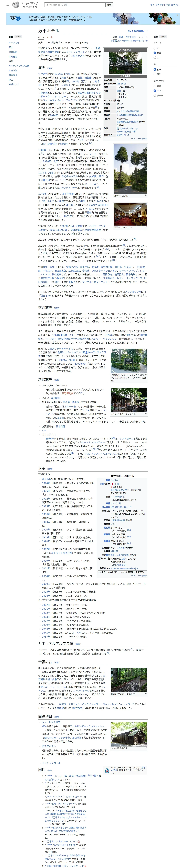
Task: Go to 外部リンク in the table of contents
Action: (x=14, y=84)
